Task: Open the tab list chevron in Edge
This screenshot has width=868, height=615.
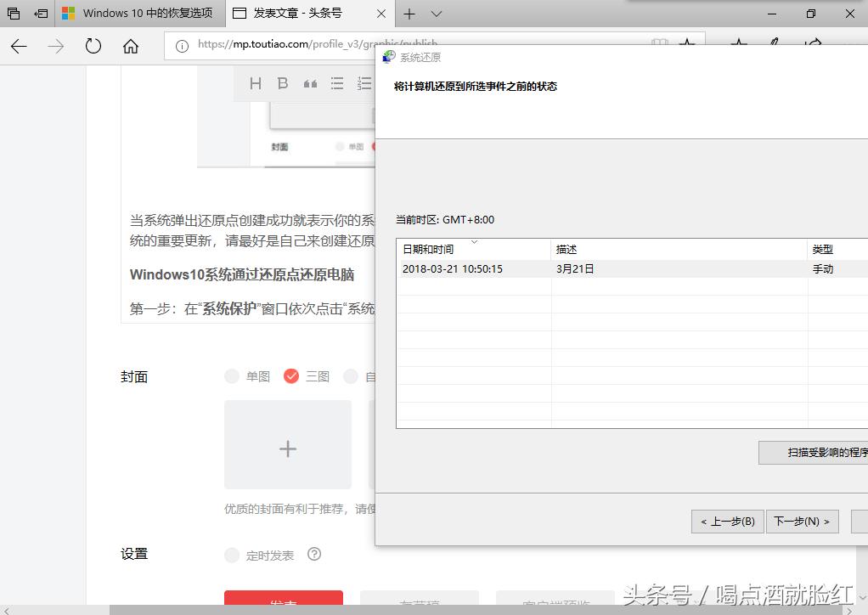Action: tap(436, 14)
